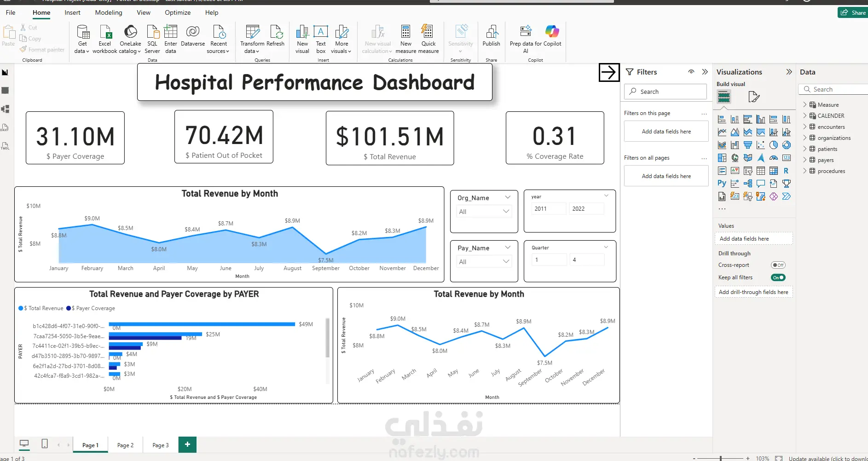
Task: Click the payer chart vertical scrollbar
Action: click(327, 338)
